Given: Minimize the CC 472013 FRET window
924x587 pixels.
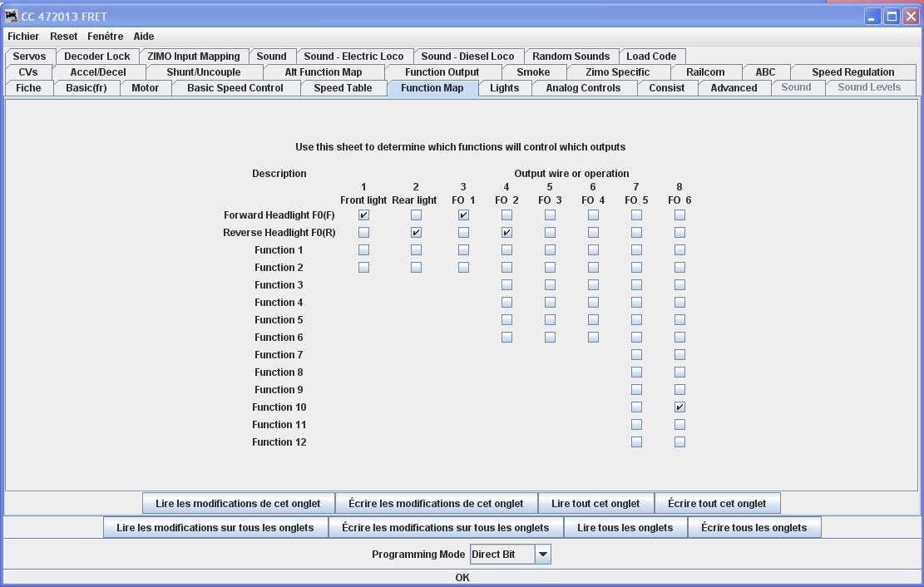Looking at the screenshot, I should click(872, 17).
